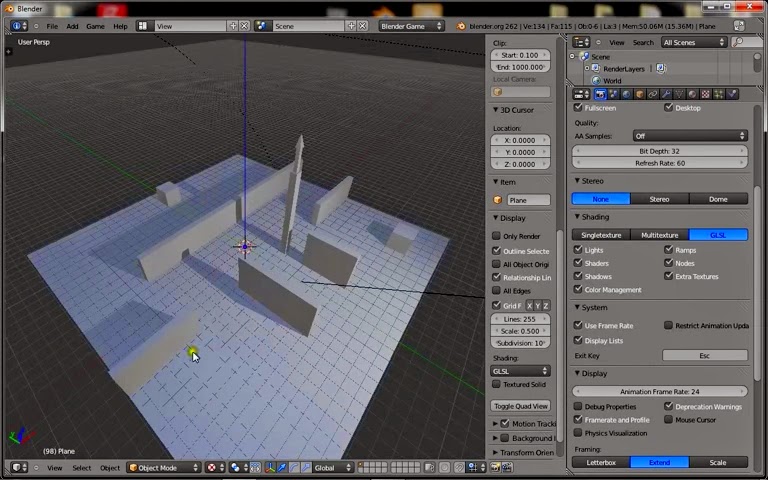Viewport: 768px width, 480px height.
Task: Choose Dome stereo option
Action: click(718, 199)
